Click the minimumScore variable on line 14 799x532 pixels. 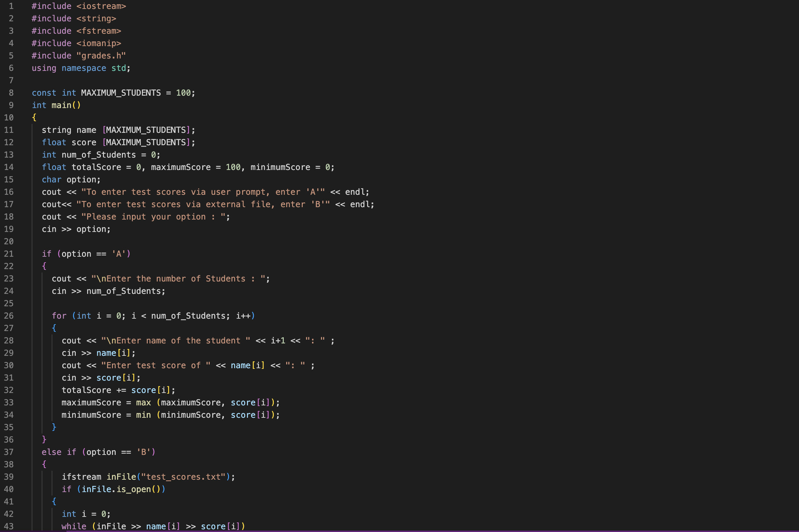[280, 167]
